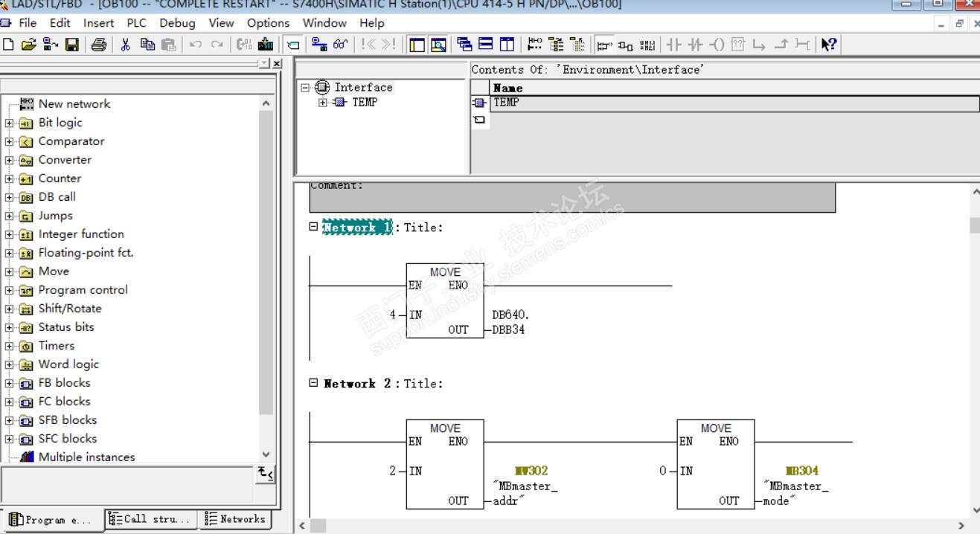Click the Open folder toolbar icon

coord(29,45)
